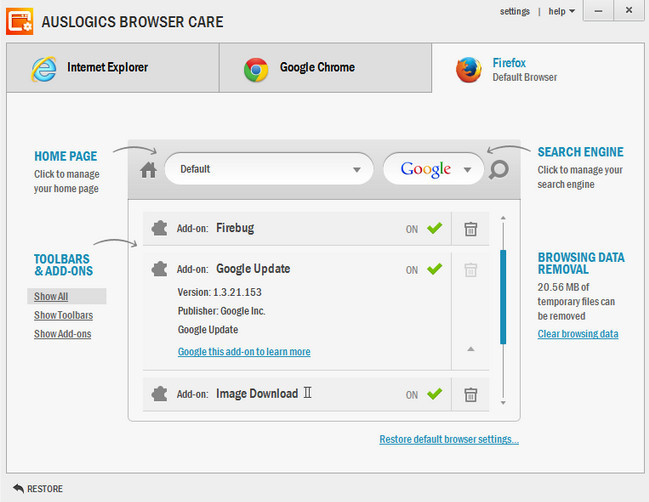Open the help menu
The width and height of the screenshot is (649, 502).
click(561, 12)
